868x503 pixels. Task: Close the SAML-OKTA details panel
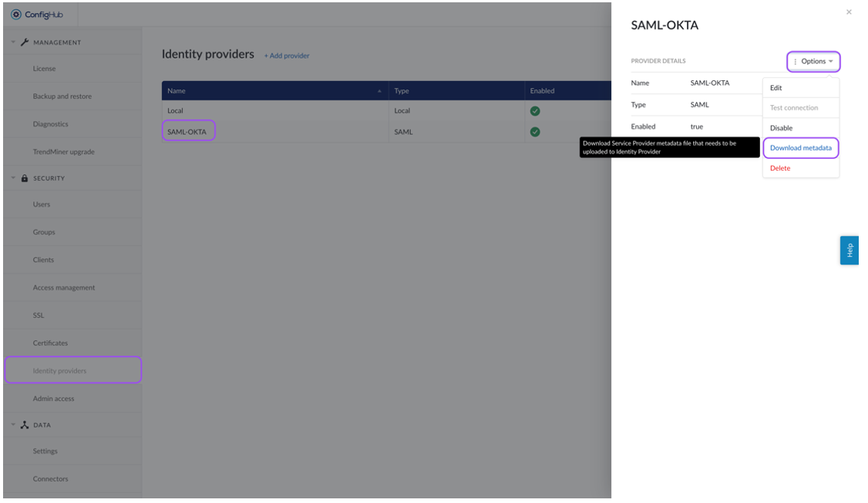coord(849,12)
